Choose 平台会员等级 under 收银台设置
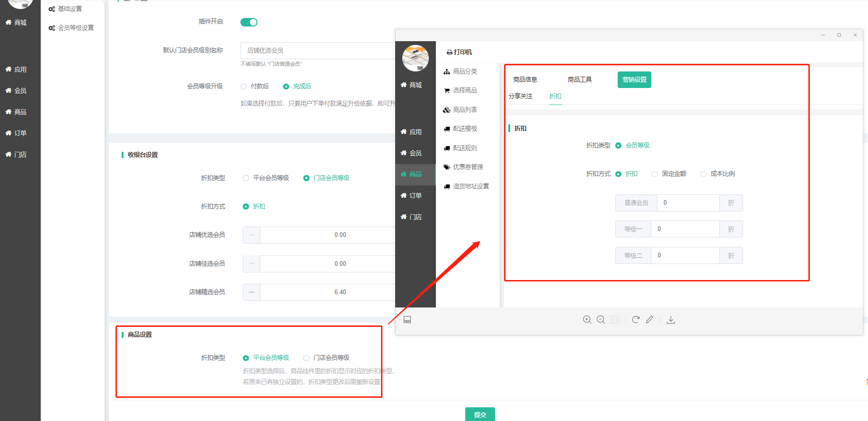Screen dimensions: 868x421 click(266, 178)
